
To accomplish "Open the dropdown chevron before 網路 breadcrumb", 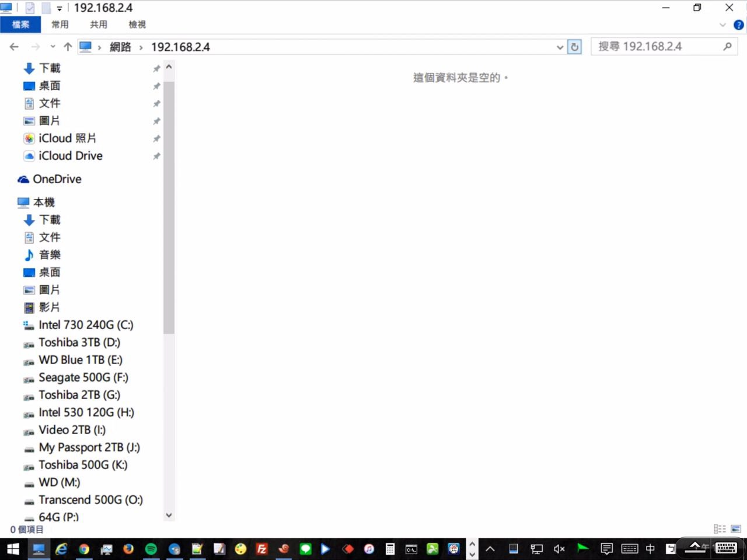I will [100, 47].
